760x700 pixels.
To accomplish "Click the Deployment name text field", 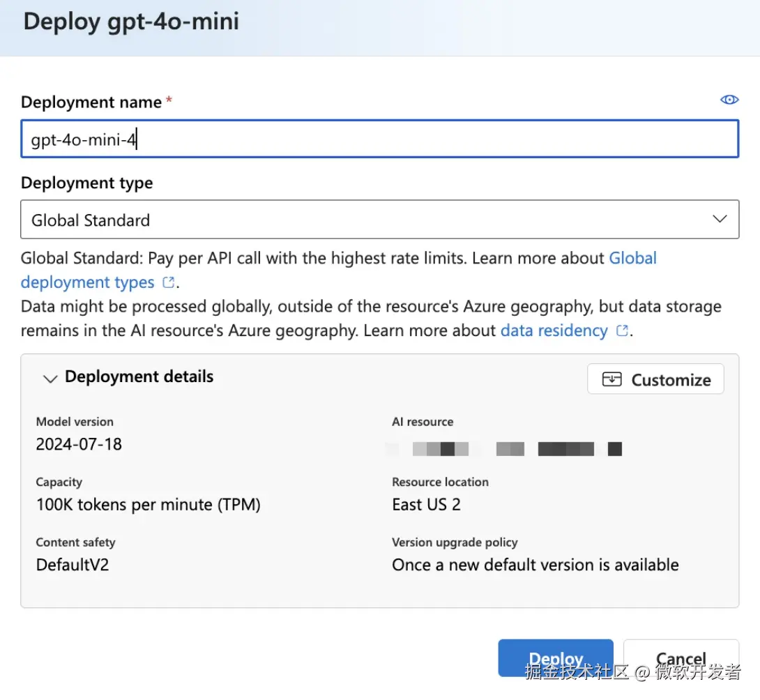I will (x=379, y=139).
